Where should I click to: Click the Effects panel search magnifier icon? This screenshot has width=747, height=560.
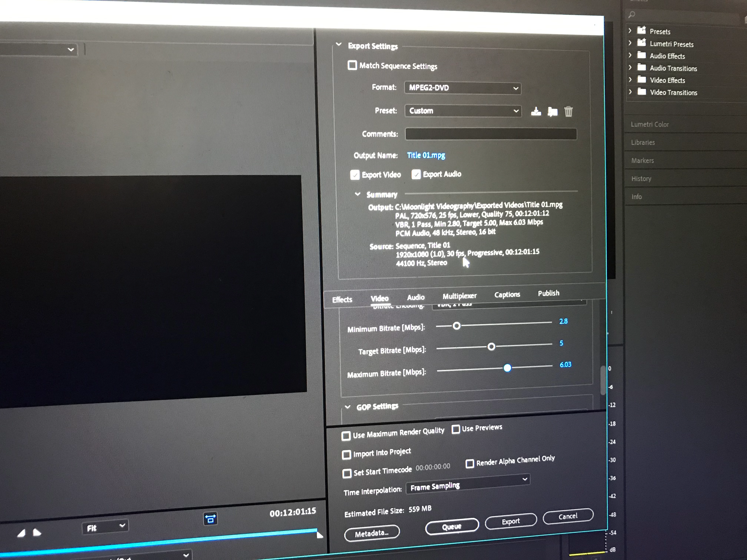[x=632, y=14]
